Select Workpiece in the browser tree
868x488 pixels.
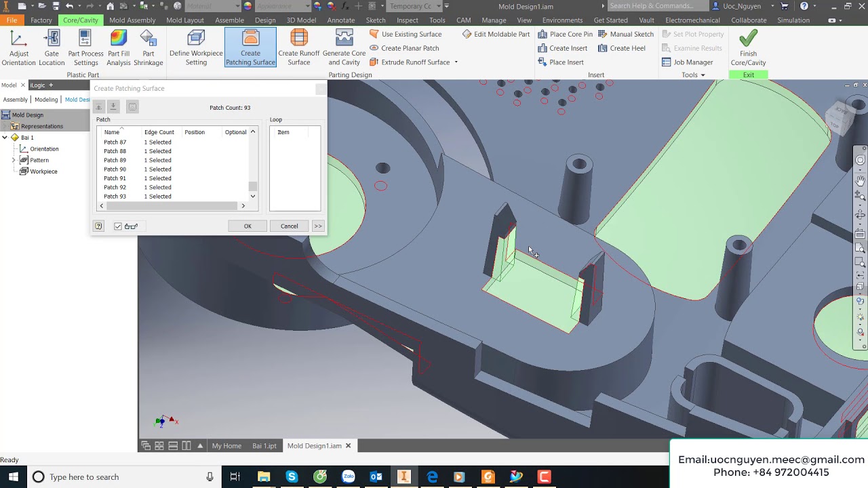tap(43, 171)
